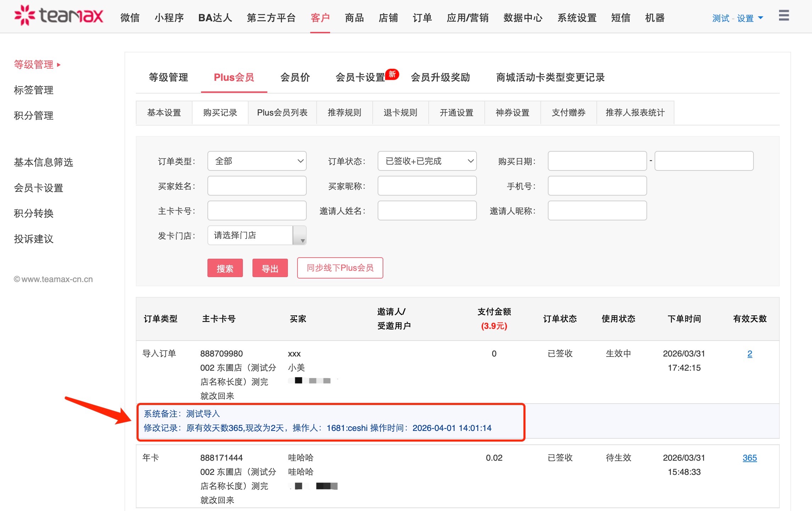Focus the 手机号 input field
Screen dimensions: 812x511
coord(597,186)
